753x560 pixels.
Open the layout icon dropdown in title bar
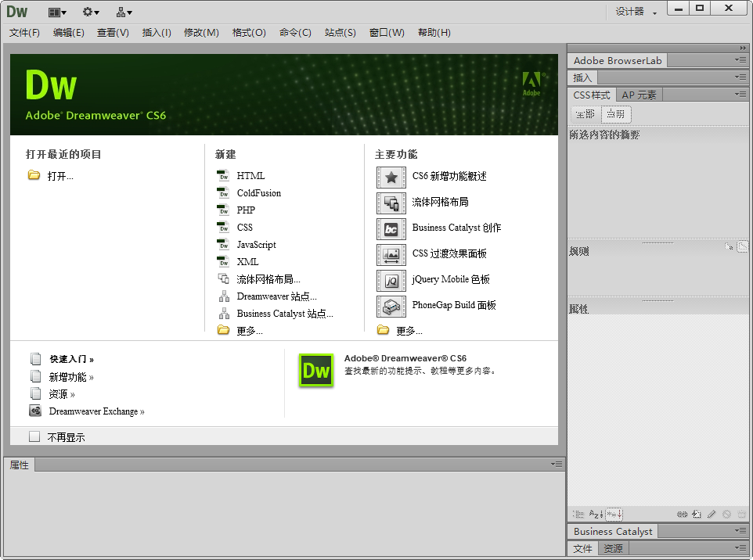(57, 13)
